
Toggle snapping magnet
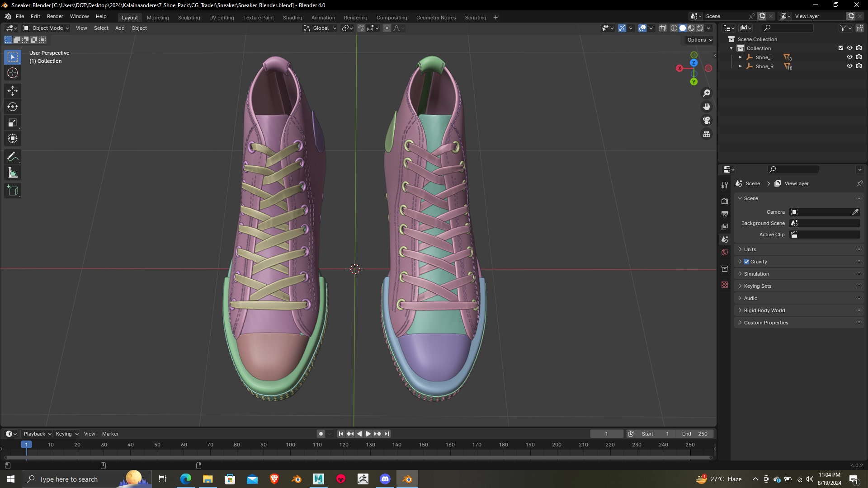[361, 28]
